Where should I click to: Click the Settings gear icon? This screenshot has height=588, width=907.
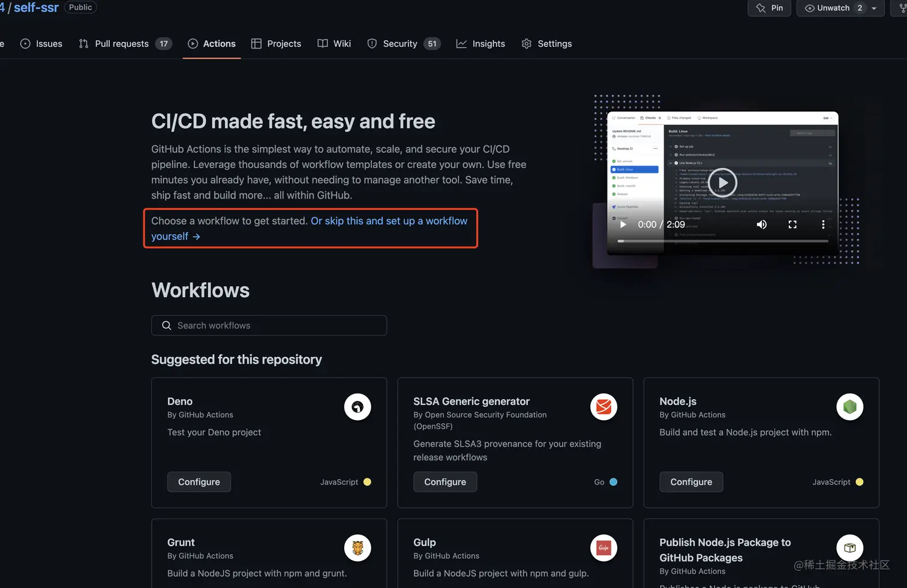click(527, 44)
